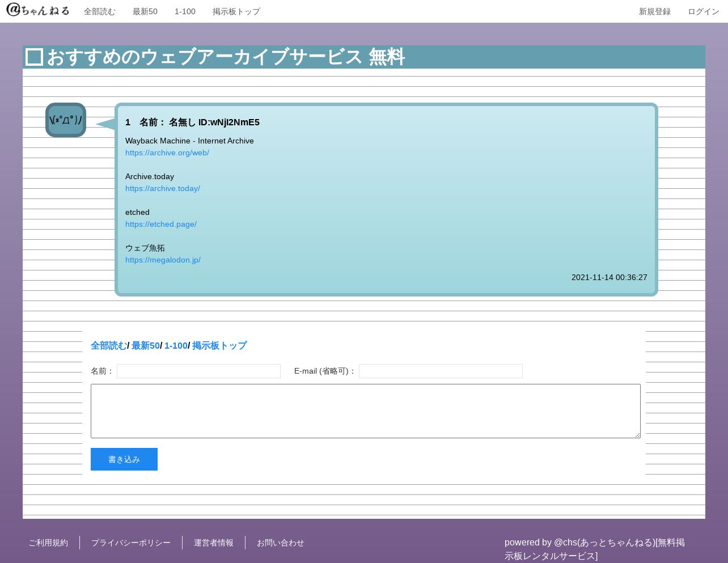Click the ログイン link
Image resolution: width=728 pixels, height=563 pixels.
pos(703,11)
